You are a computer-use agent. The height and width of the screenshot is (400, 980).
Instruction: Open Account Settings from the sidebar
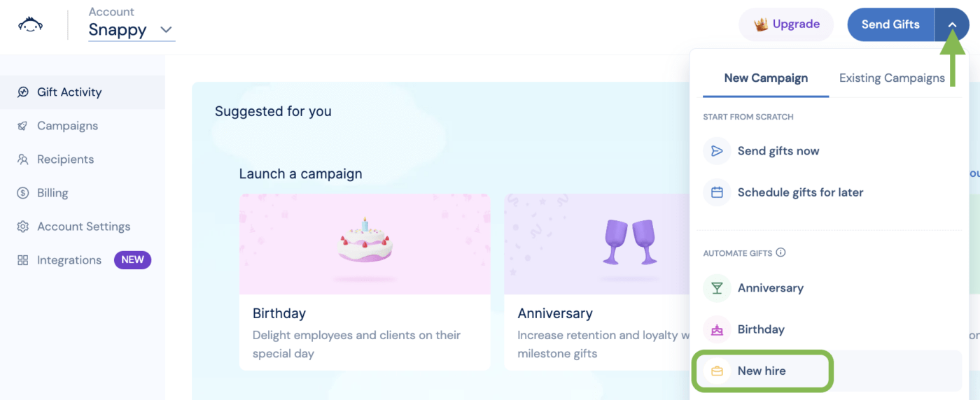83,227
